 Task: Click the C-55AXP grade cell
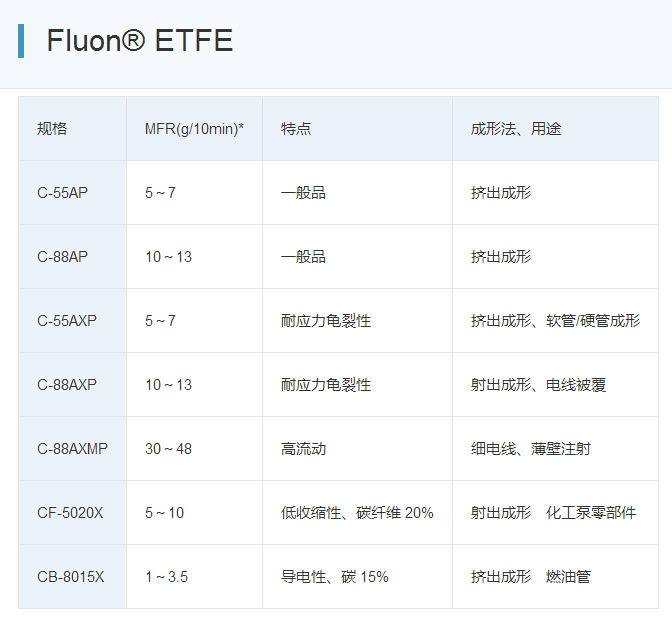67,321
